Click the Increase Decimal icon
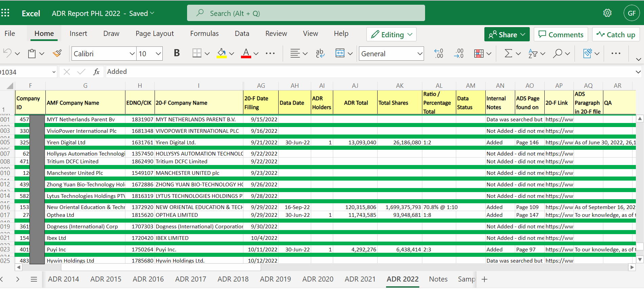 (x=438, y=54)
